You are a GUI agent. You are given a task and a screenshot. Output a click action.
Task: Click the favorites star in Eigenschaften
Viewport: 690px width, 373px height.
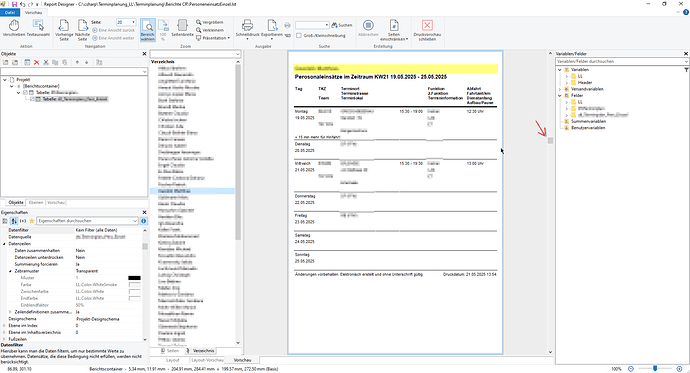[x=31, y=221]
